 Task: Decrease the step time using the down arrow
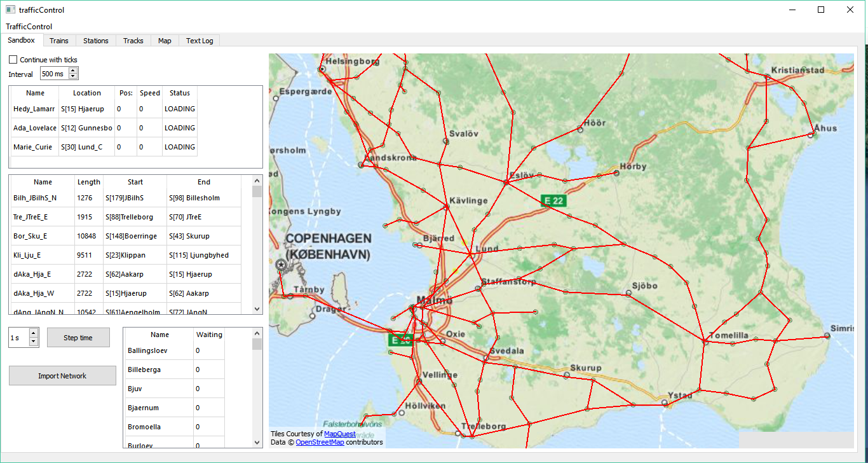[x=34, y=342]
